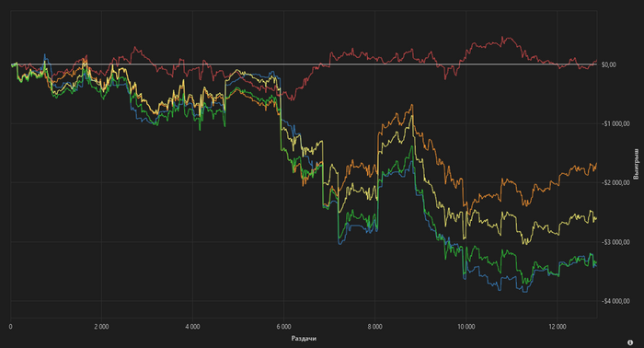644x348 pixels.
Task: Click the -$3 000,00 axis label
Action: coord(615,242)
